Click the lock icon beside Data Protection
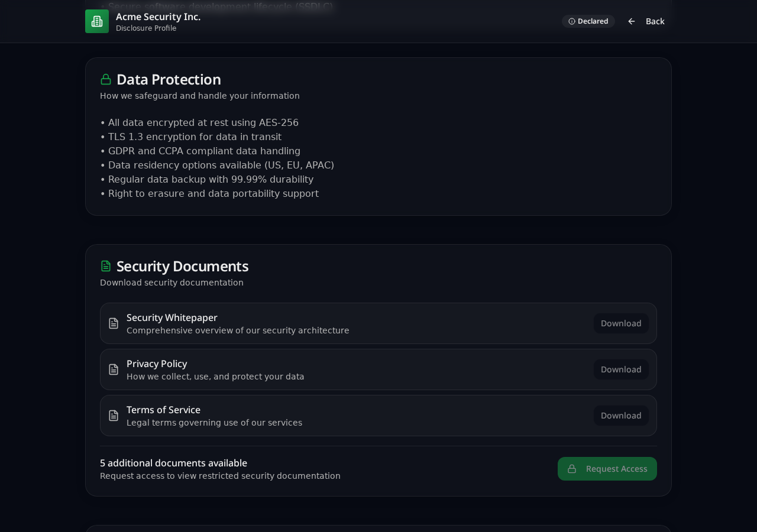 tap(106, 79)
